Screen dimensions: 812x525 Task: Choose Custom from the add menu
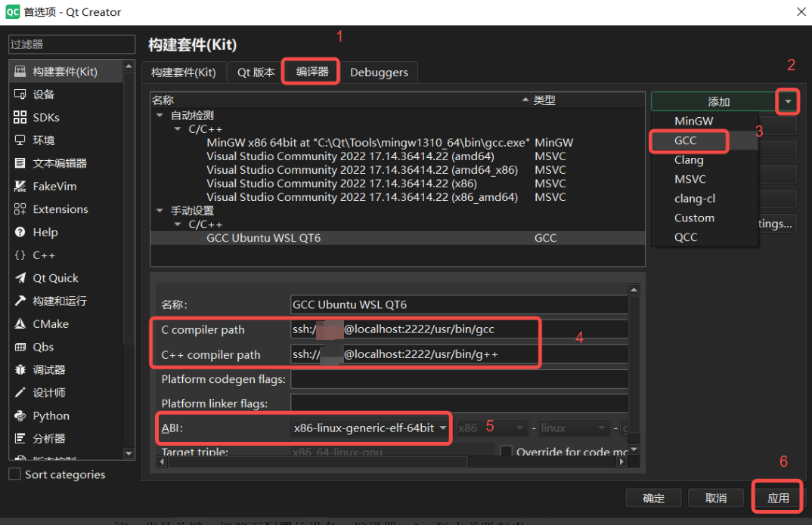point(705,218)
